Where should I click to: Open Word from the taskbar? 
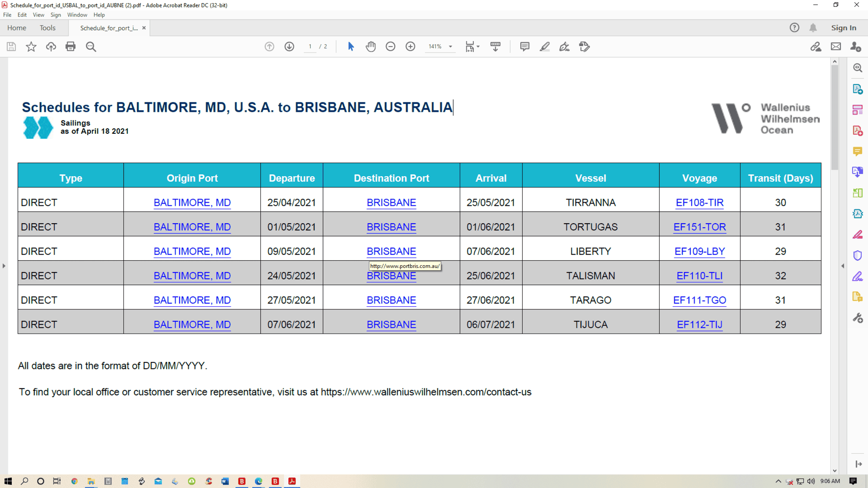pos(225,481)
